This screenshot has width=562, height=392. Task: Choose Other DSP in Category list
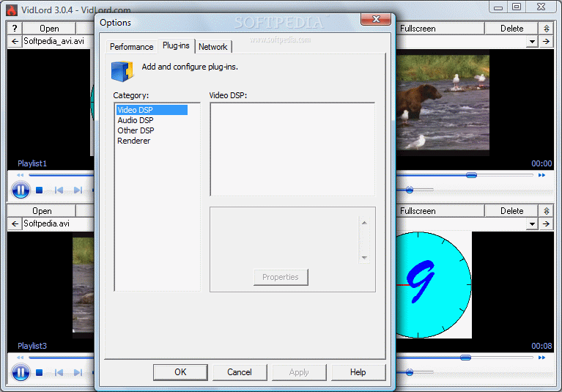point(136,130)
